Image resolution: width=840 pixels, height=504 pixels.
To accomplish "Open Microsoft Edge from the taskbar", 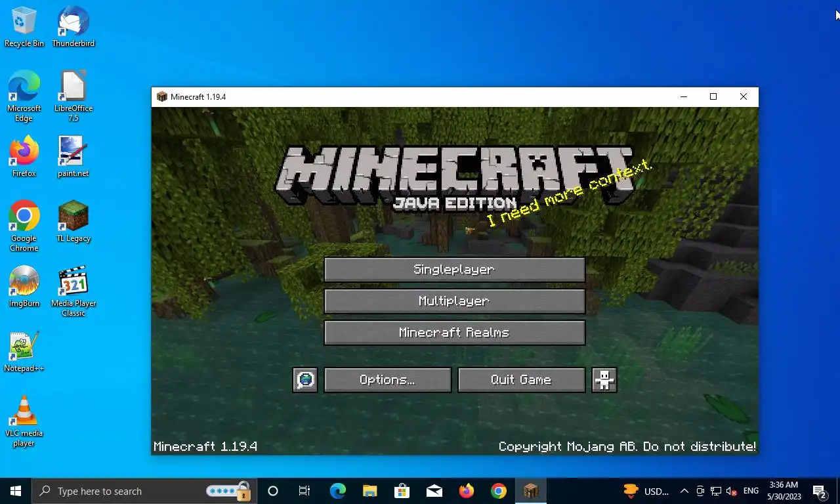I will tap(338, 491).
